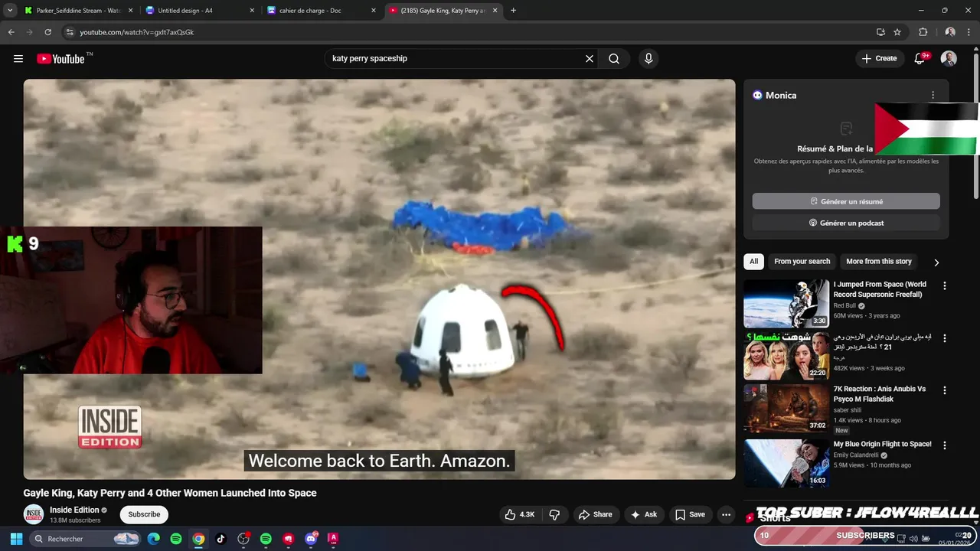Screen dimensions: 980x551
Task: Switch to cahier de charge tab
Action: [x=322, y=11]
